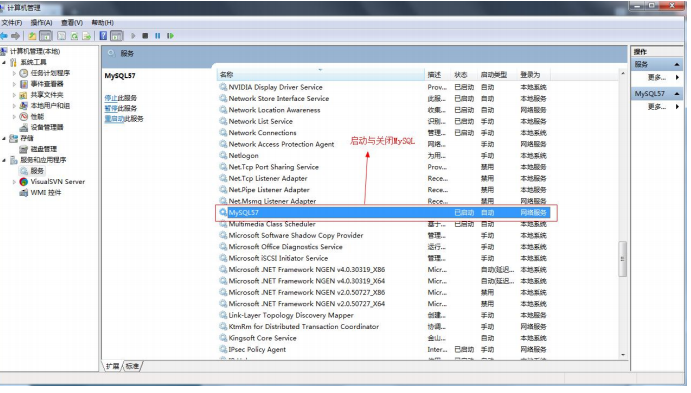Click the 重启动 this service link
The image size is (691, 393).
click(x=114, y=119)
